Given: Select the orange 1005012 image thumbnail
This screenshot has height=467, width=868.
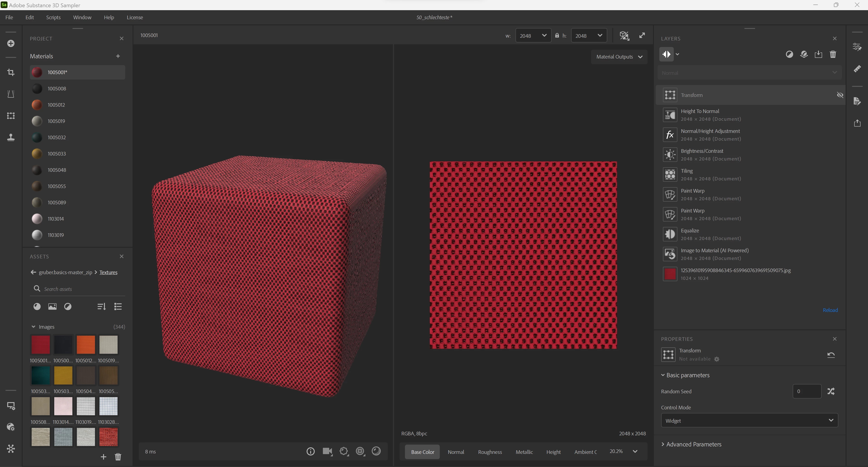Looking at the screenshot, I should point(86,344).
